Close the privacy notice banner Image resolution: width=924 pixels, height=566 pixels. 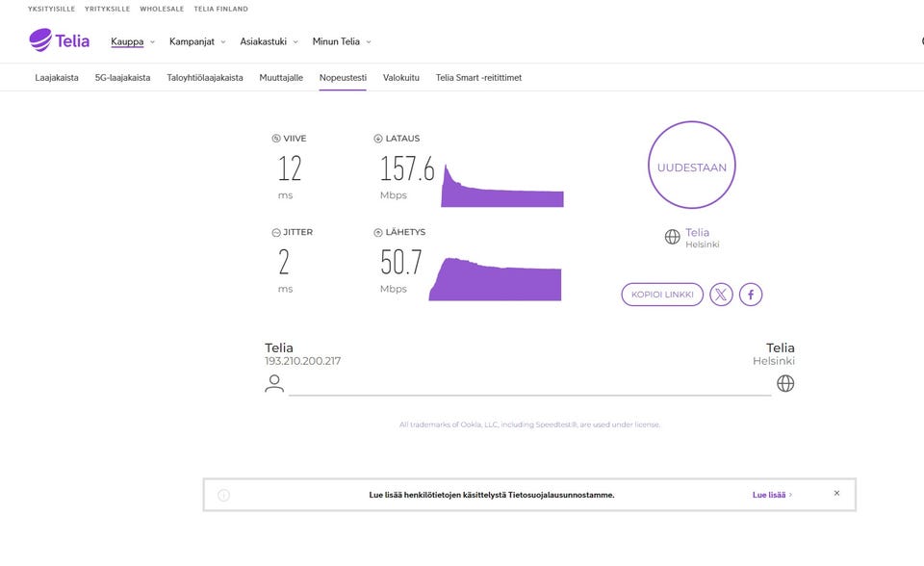[x=836, y=493]
